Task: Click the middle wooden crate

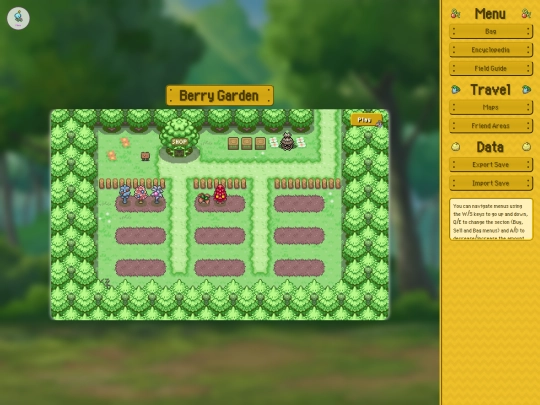Action: click(x=247, y=143)
